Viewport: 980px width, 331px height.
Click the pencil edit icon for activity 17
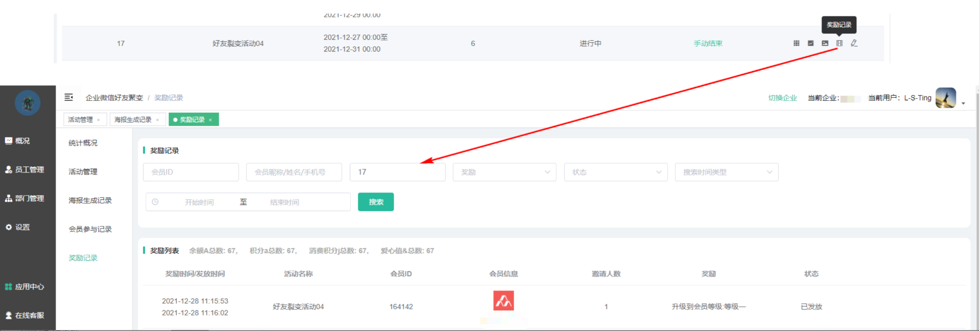(854, 43)
